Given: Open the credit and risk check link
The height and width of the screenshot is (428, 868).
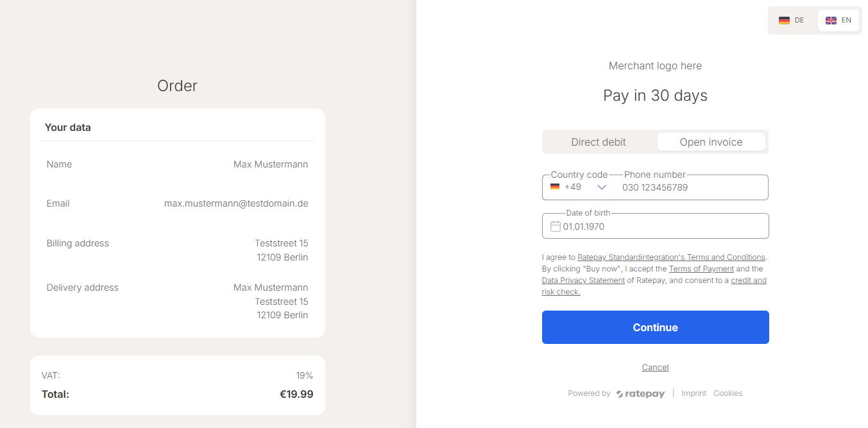Looking at the screenshot, I should tap(749, 280).
